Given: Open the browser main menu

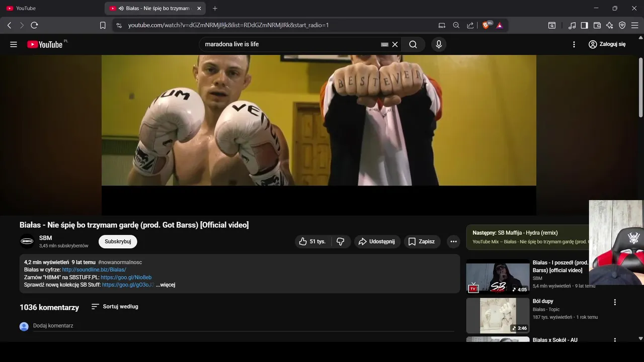Looking at the screenshot, I should pos(635,25).
